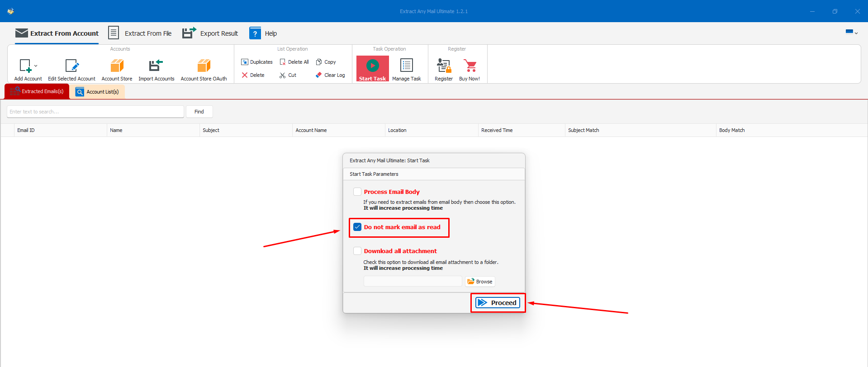Enable the Process Email Body checkbox
Screen dimensions: 868x367
[x=357, y=192]
